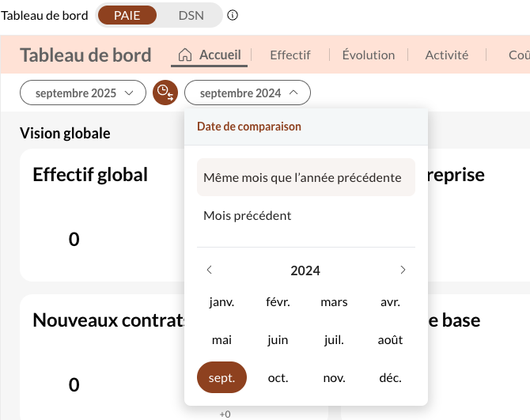The width and height of the screenshot is (530, 420).
Task: Go to the Activité tab
Action: coord(446,55)
